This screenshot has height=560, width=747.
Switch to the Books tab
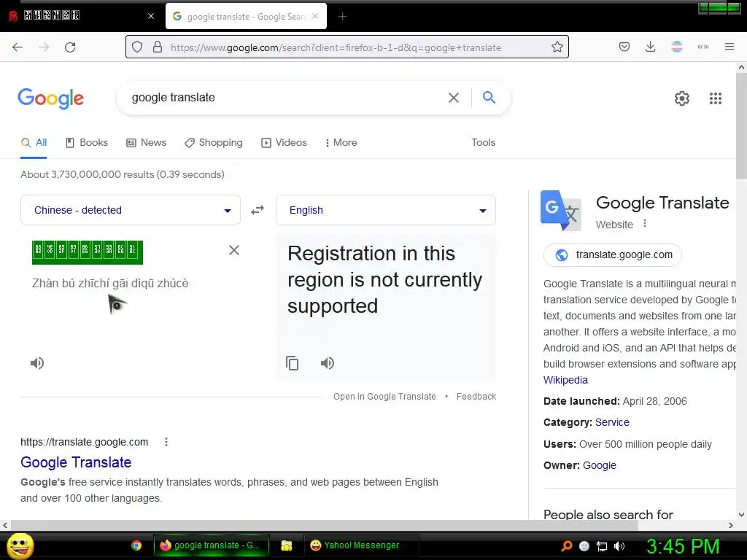click(87, 142)
